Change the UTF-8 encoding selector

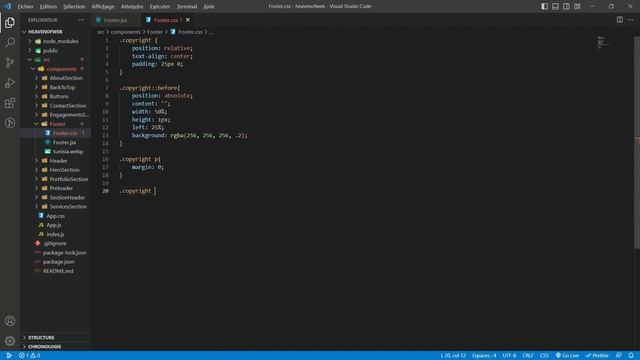tap(509, 356)
